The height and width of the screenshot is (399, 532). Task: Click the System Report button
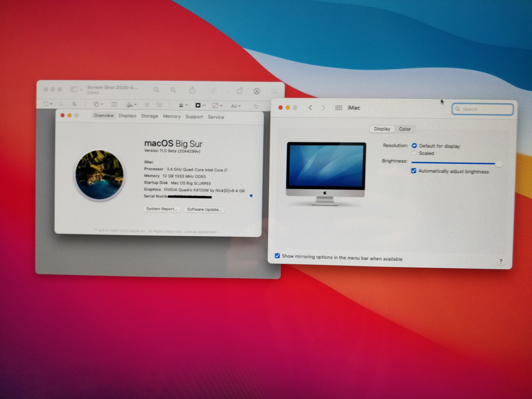pos(161,209)
